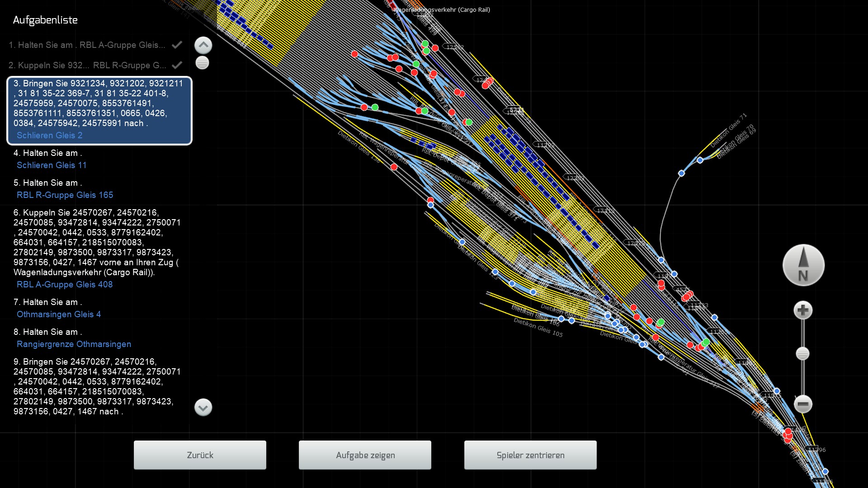Screen dimensions: 868x488
Task: Zoom out with the minus button
Action: click(803, 404)
